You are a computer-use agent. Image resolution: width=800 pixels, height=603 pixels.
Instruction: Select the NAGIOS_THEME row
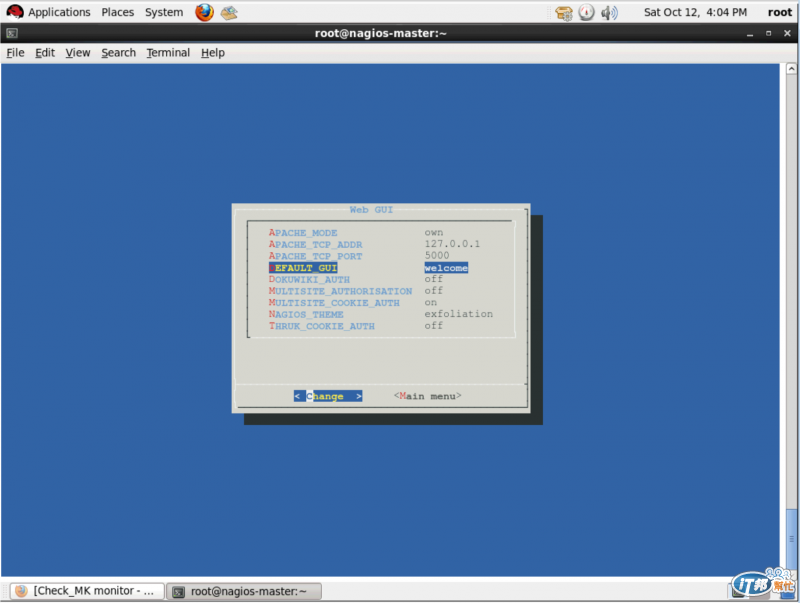tap(381, 314)
